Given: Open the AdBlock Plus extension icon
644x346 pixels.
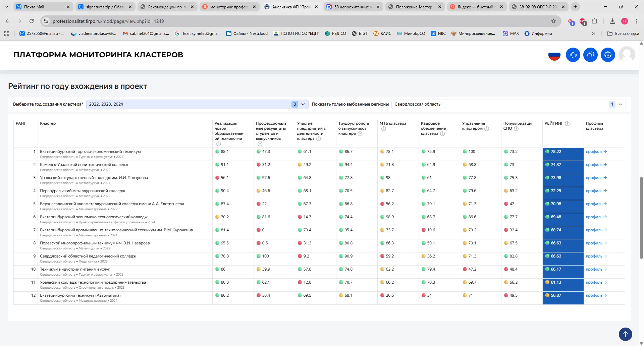Looking at the screenshot, I should pyautogui.click(x=583, y=21).
